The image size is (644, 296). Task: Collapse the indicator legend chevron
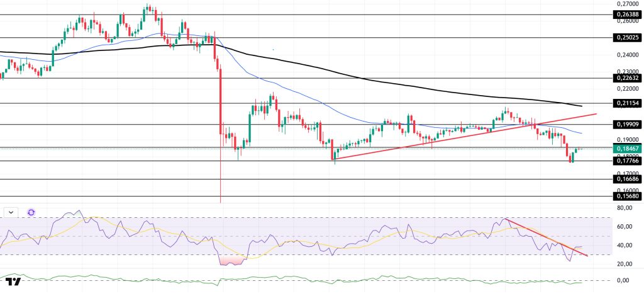pos(11,213)
